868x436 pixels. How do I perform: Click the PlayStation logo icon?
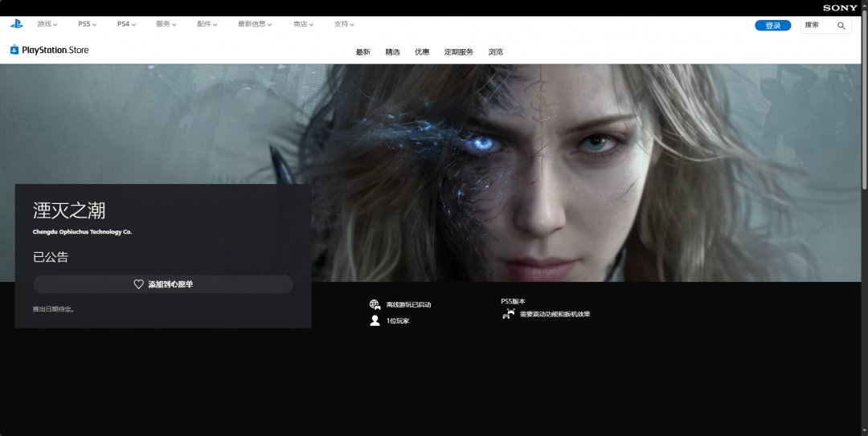click(17, 24)
